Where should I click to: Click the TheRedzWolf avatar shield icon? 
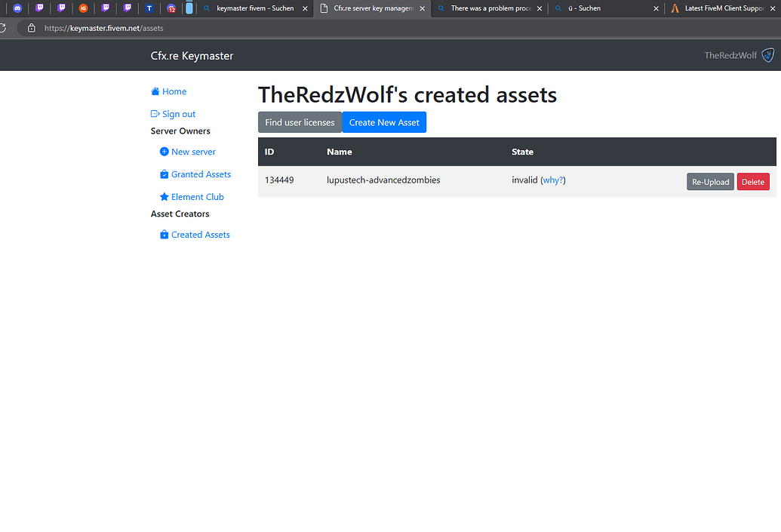point(768,55)
